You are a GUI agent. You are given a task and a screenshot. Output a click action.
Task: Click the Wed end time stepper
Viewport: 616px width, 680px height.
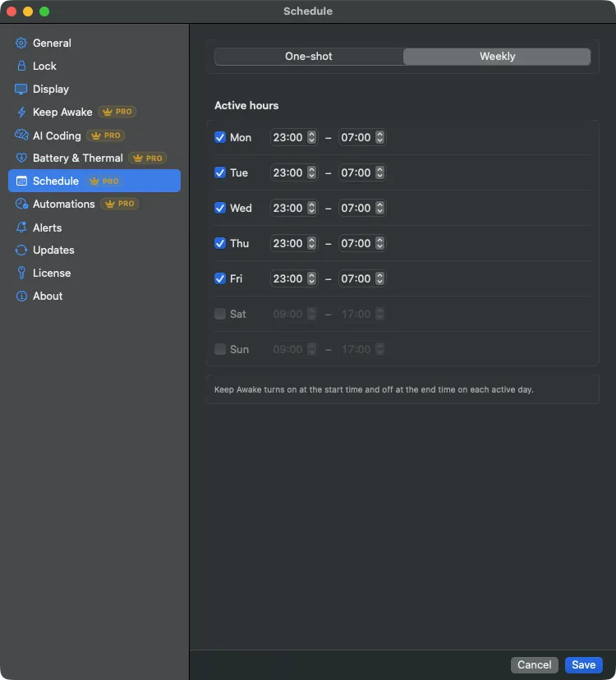click(379, 208)
